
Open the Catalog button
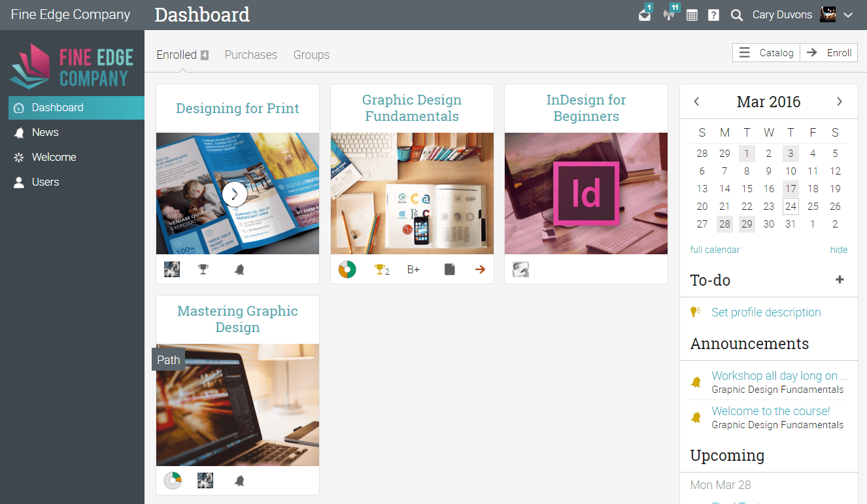tap(766, 53)
